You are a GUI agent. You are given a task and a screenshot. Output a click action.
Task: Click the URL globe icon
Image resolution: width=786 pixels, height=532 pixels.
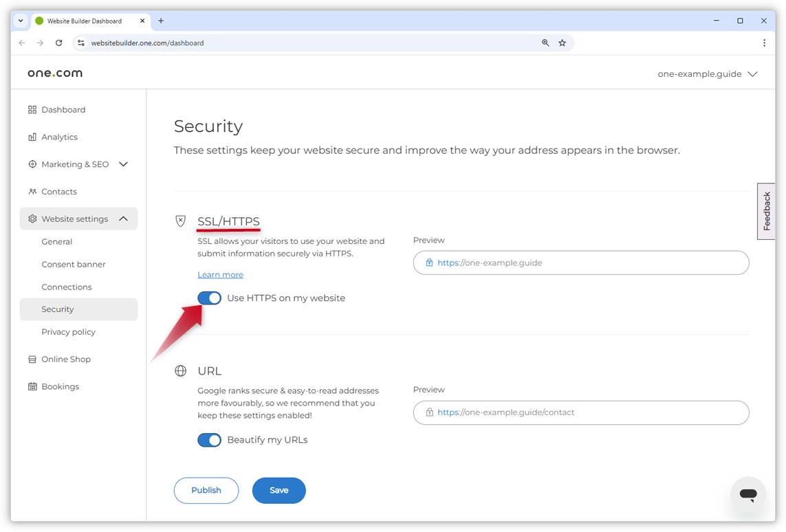tap(180, 370)
